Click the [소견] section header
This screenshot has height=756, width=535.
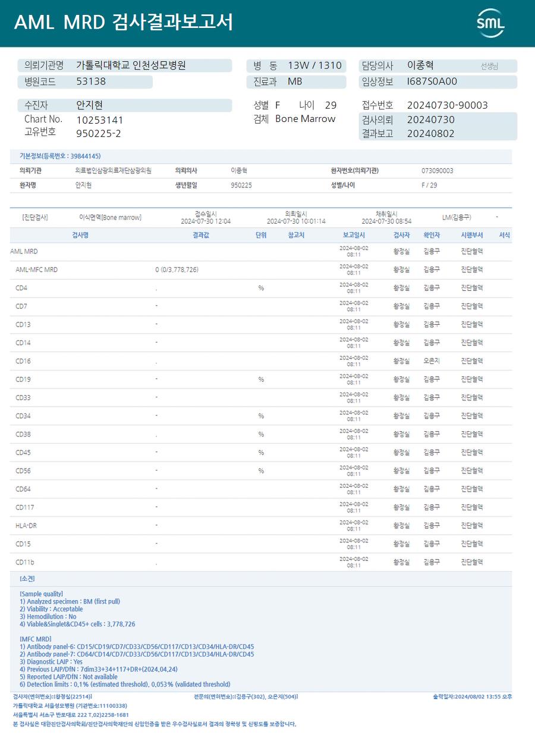[27, 579]
